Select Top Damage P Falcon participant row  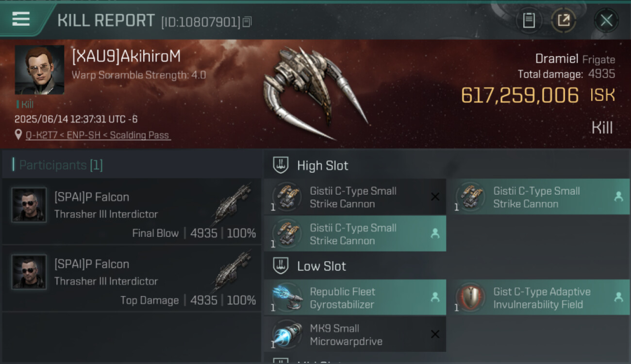tap(132, 278)
